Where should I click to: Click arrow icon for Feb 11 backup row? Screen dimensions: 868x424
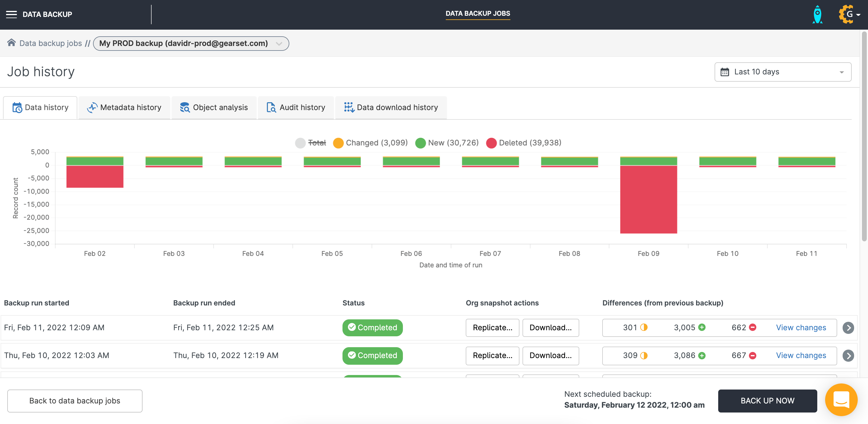[x=848, y=328]
